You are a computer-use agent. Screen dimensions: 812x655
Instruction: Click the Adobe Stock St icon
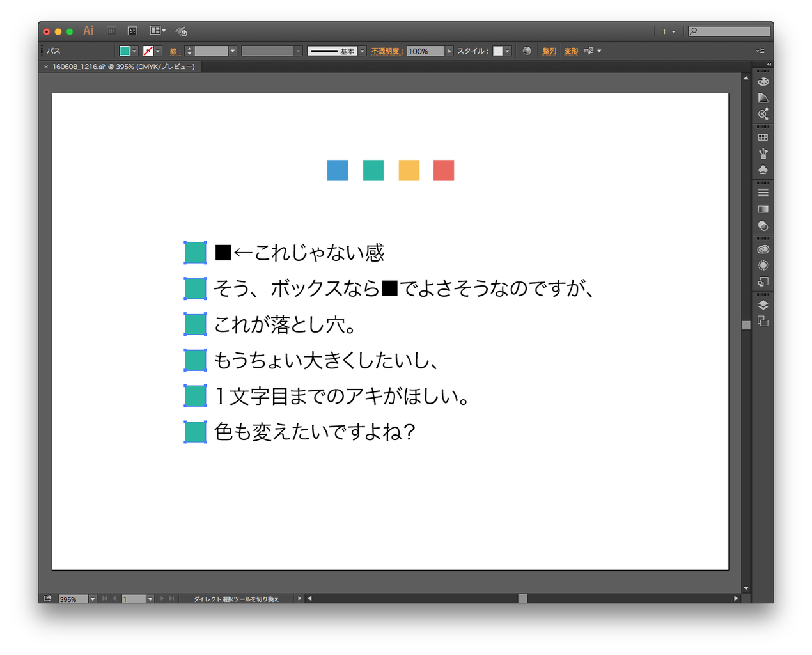[x=132, y=31]
